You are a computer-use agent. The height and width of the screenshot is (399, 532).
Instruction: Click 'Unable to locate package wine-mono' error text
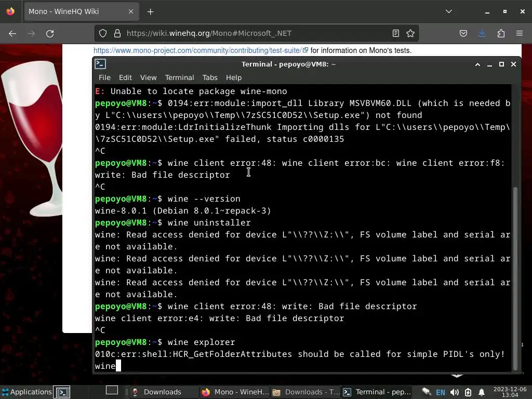[199, 91]
